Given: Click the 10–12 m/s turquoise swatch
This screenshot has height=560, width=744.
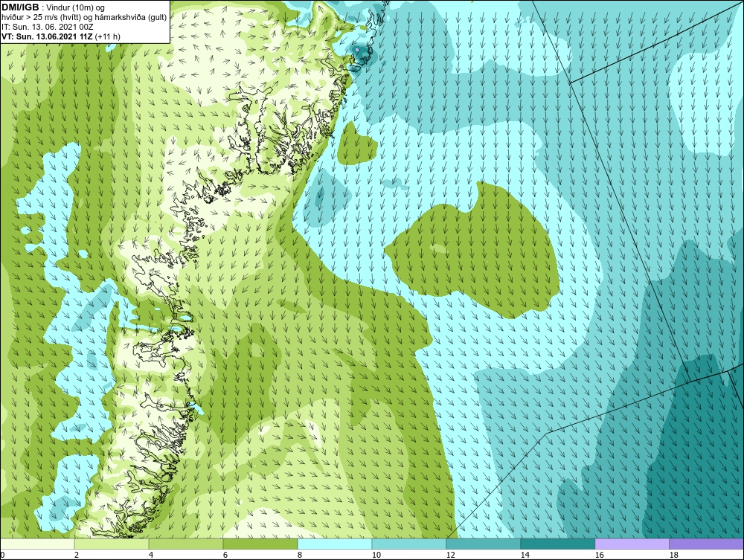Looking at the screenshot, I should [409, 544].
